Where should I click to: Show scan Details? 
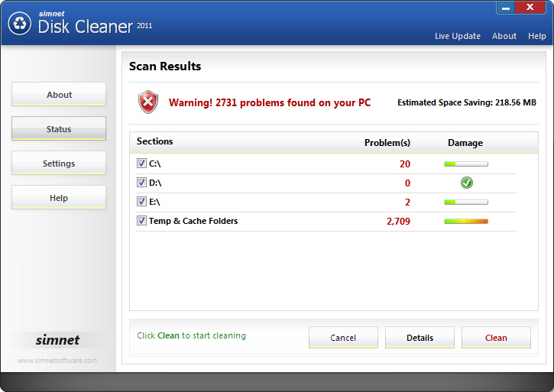(x=420, y=338)
